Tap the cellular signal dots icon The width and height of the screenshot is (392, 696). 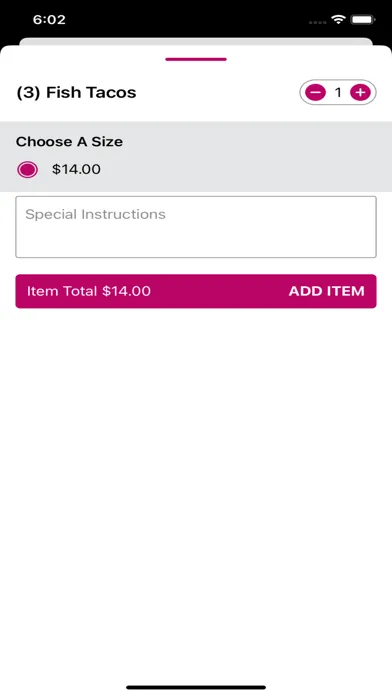[317, 20]
